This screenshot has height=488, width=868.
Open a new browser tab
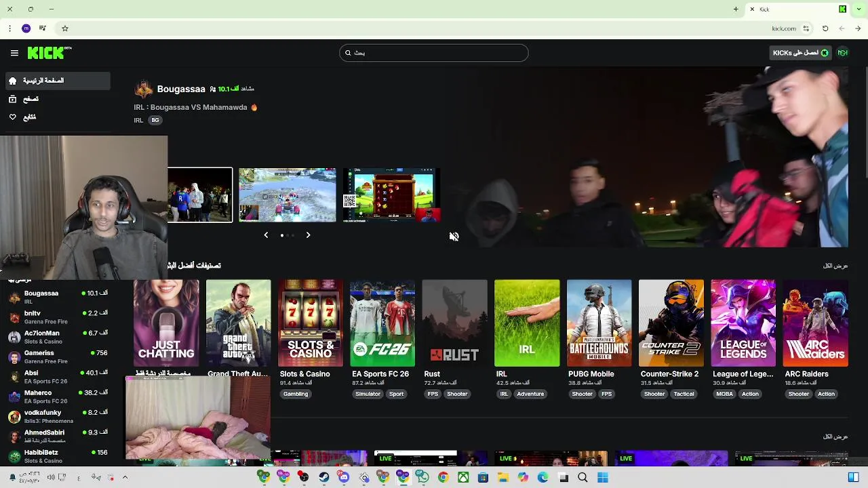point(736,9)
